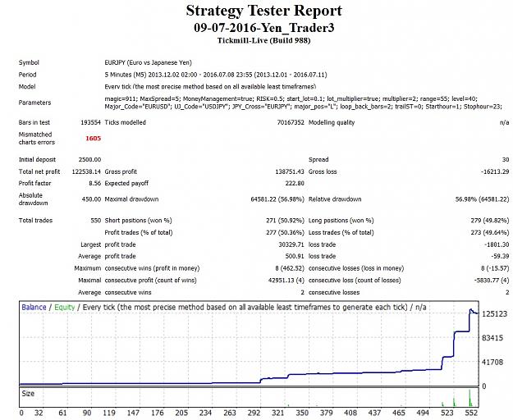Click the tallest green size bar near 552
Viewport: 513px width, 420px height.
point(469,398)
